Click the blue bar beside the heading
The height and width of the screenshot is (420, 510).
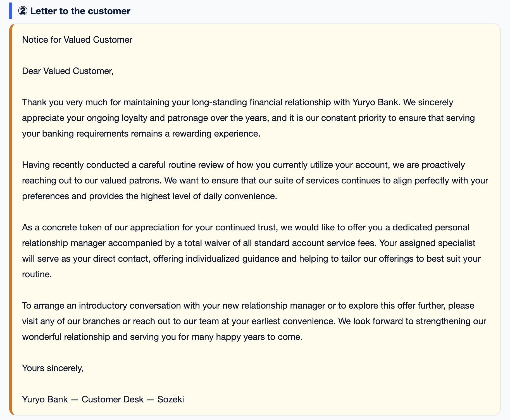[11, 11]
